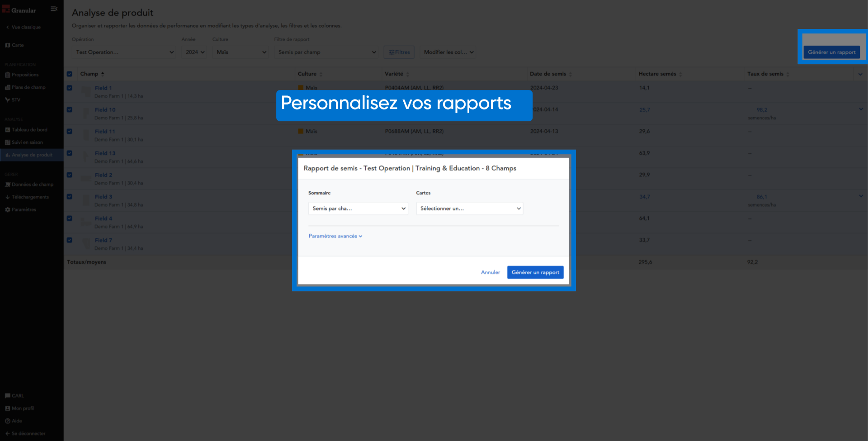Sort by the Culture column arrows
Image resolution: width=868 pixels, height=441 pixels.
pyautogui.click(x=321, y=74)
